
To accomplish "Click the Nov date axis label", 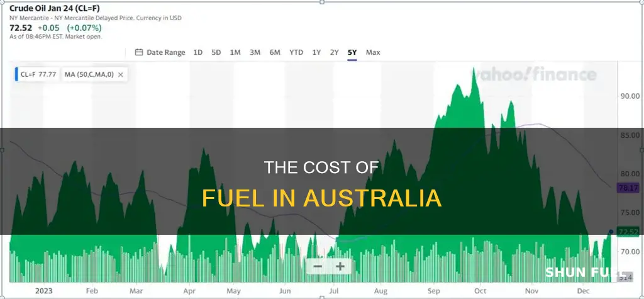I will click(x=531, y=290).
